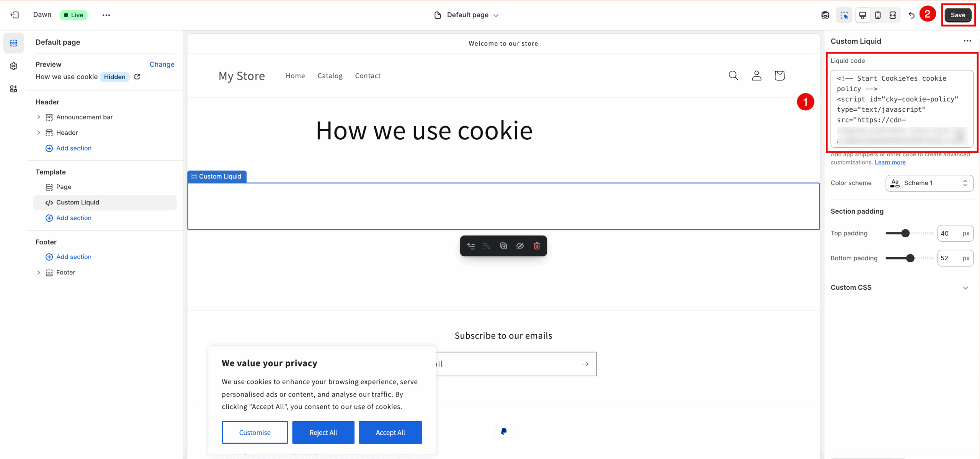Click the exit editor back icon
This screenshot has height=459, width=980.
(x=15, y=15)
